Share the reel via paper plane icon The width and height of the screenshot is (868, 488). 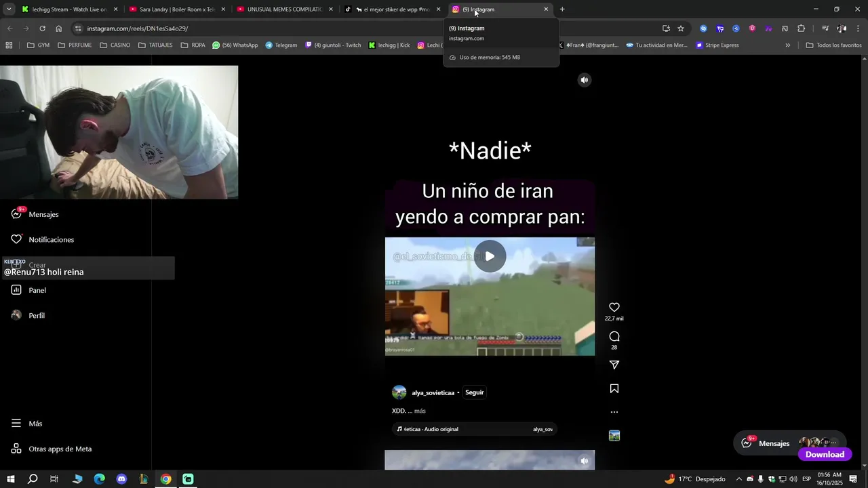(x=614, y=365)
